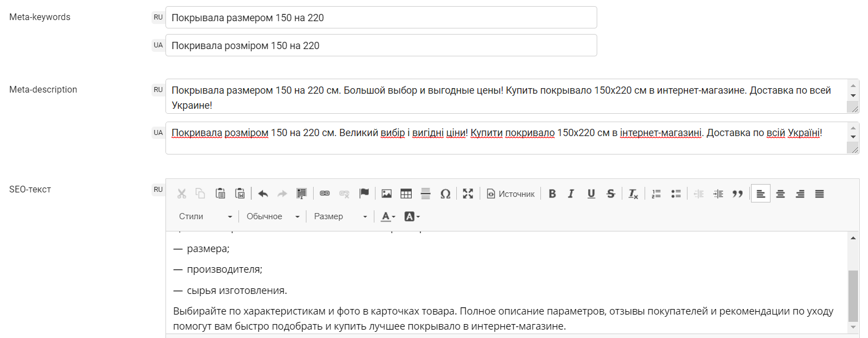
Task: Click the Источник source button
Action: pos(510,194)
